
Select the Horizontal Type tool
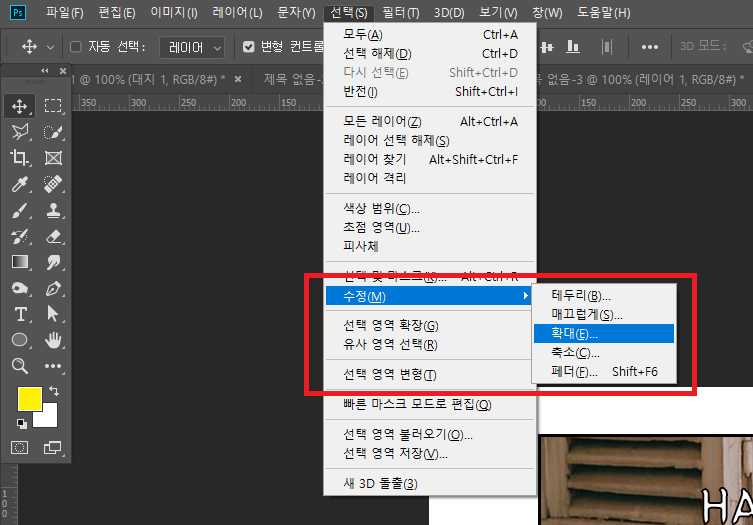(x=20, y=314)
